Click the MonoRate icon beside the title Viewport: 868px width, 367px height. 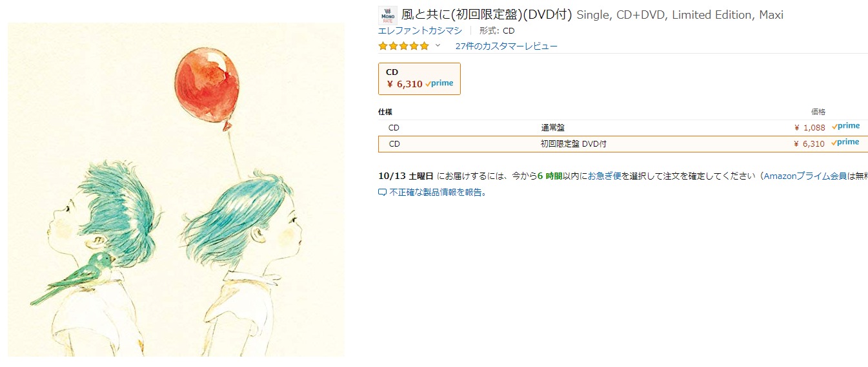(387, 16)
